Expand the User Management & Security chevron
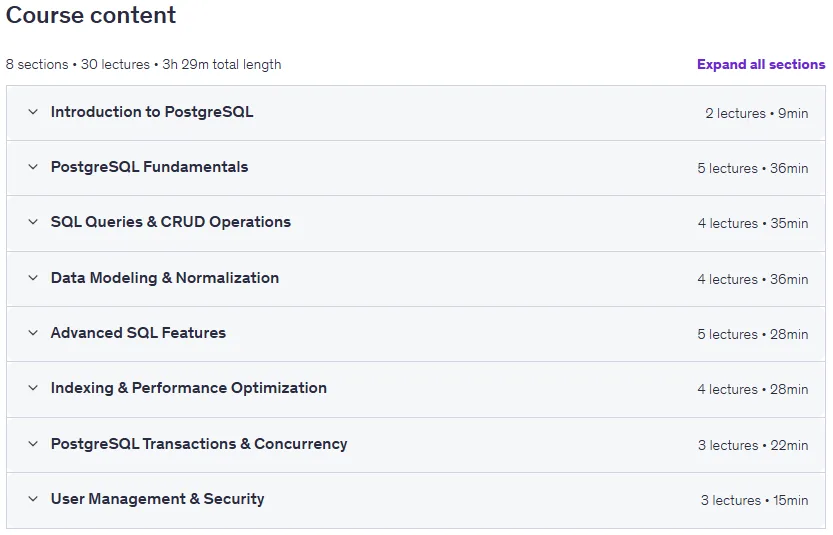Viewport: 833px width, 535px height. click(x=33, y=499)
